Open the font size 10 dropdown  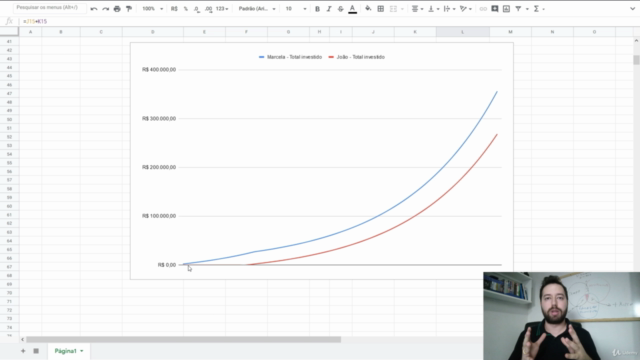click(x=296, y=9)
